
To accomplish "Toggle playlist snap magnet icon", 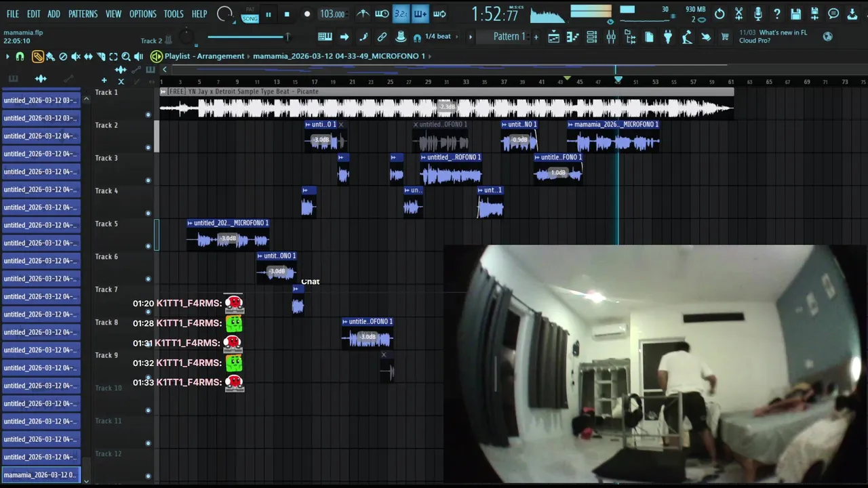I will click(20, 57).
